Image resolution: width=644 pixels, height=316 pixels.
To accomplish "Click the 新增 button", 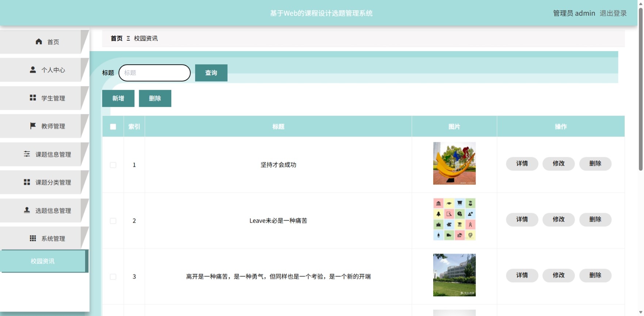I will coord(118,98).
